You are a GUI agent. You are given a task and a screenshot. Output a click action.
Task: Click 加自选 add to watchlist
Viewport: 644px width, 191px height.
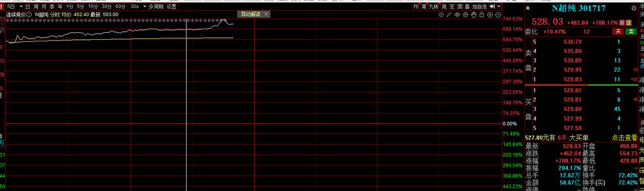(x=479, y=7)
